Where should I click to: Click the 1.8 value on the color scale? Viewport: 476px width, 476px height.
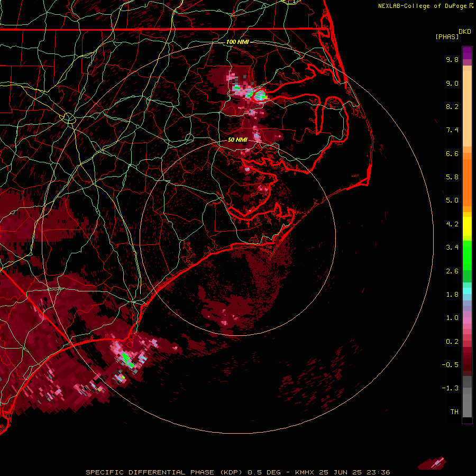click(x=452, y=295)
